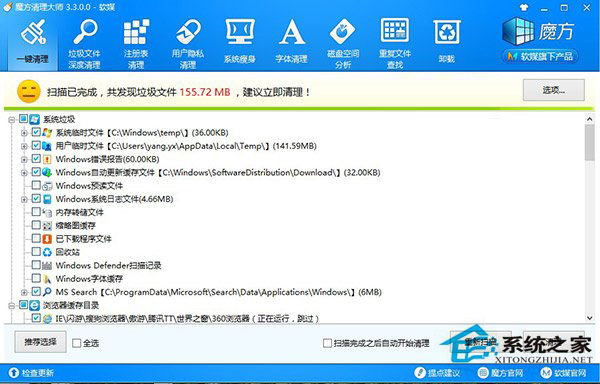Open 提点建议 feedback link

pos(437,373)
